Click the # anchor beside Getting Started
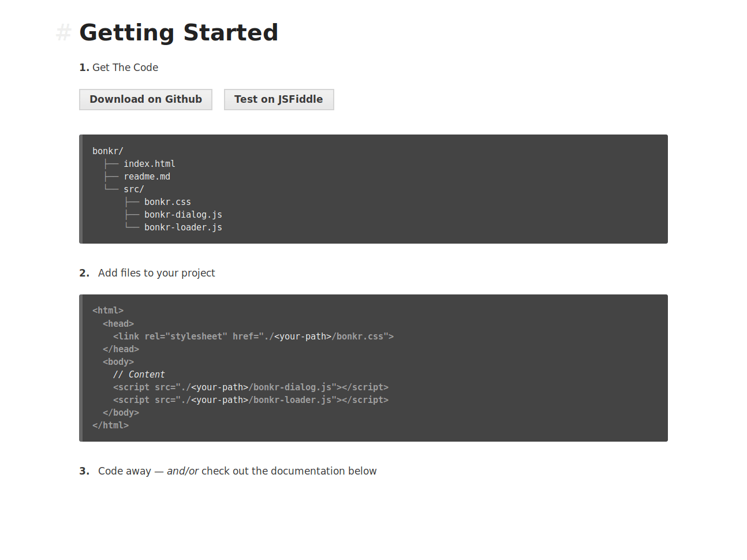747x560 pixels. [x=64, y=33]
